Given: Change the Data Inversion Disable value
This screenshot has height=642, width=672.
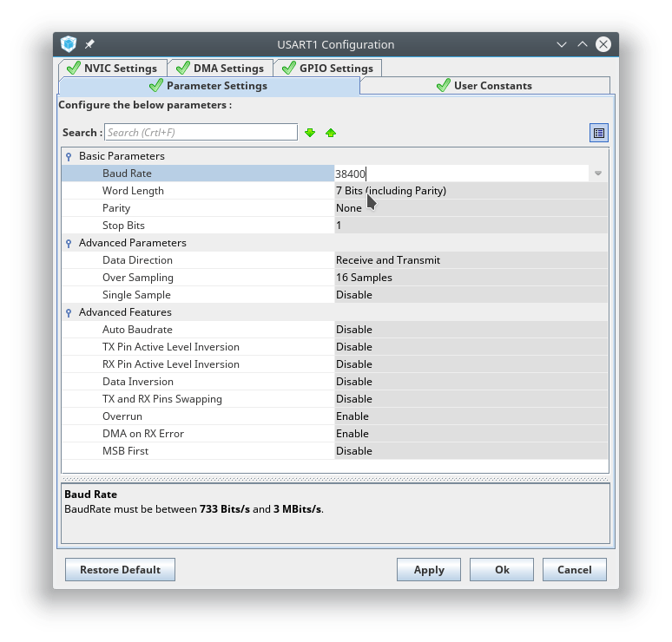Looking at the screenshot, I should point(471,382).
